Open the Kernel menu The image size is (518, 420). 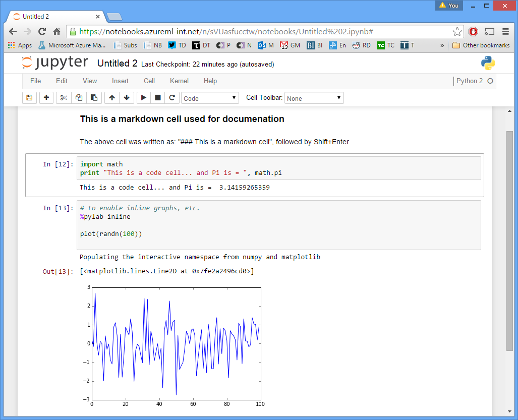coord(179,81)
